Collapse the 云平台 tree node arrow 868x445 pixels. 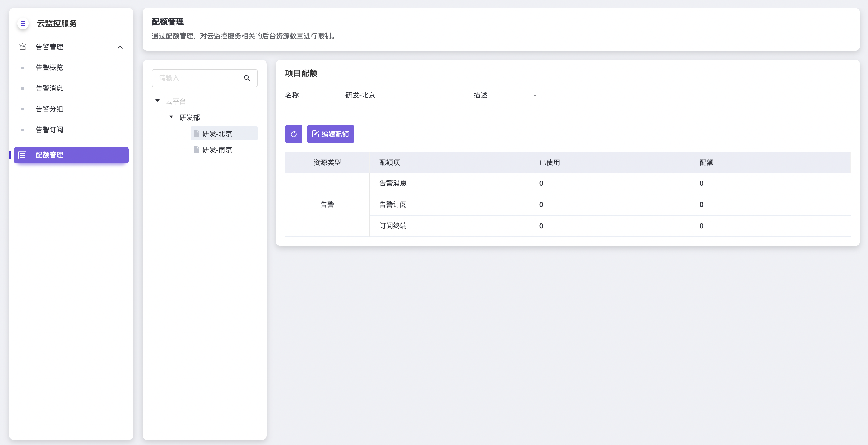[157, 101]
